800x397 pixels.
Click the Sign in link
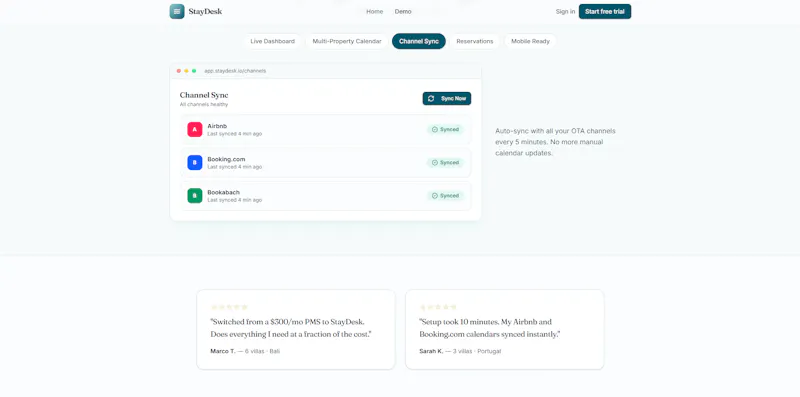pyautogui.click(x=565, y=11)
